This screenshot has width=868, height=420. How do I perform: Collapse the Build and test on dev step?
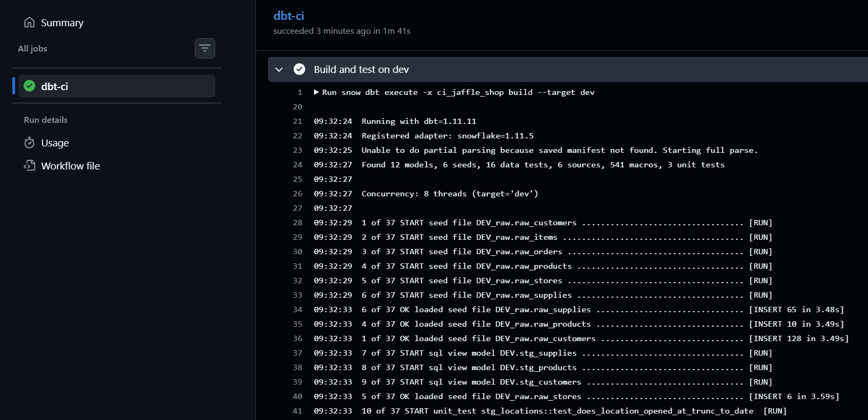(279, 69)
